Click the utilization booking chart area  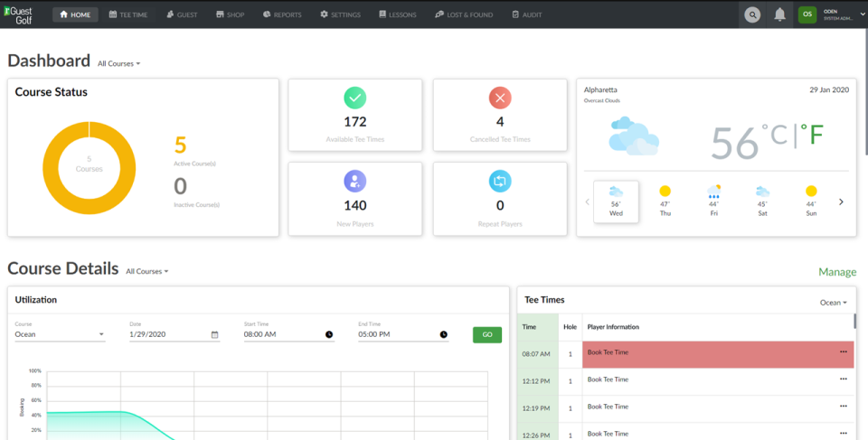tap(268, 405)
